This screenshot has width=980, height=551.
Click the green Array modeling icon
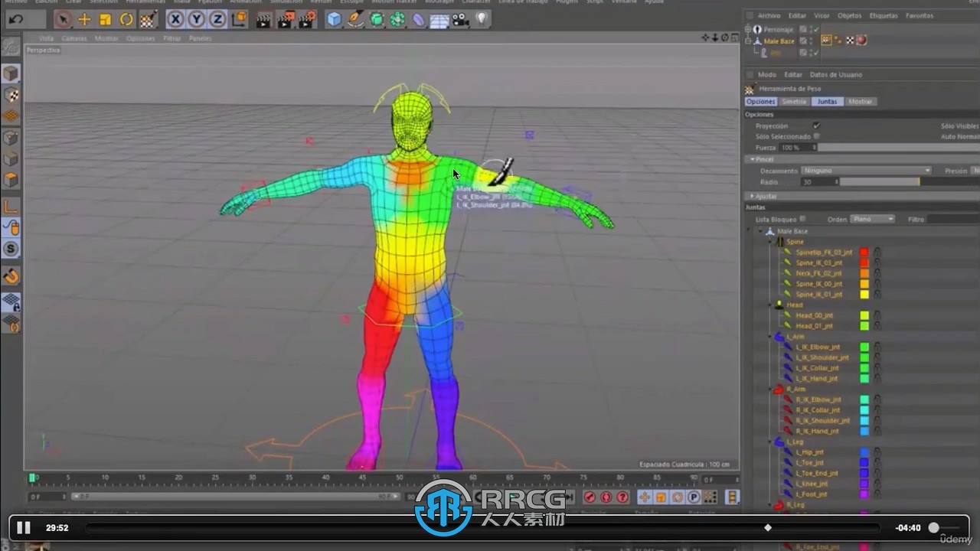click(x=397, y=20)
